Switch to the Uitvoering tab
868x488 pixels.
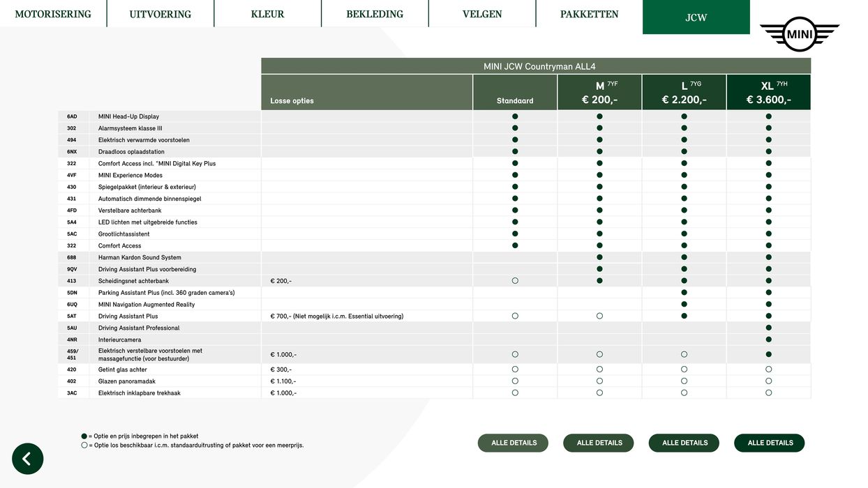(x=160, y=14)
